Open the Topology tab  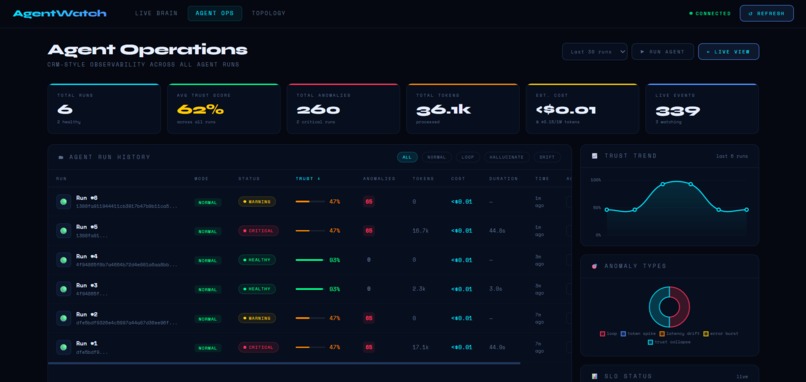click(x=268, y=13)
